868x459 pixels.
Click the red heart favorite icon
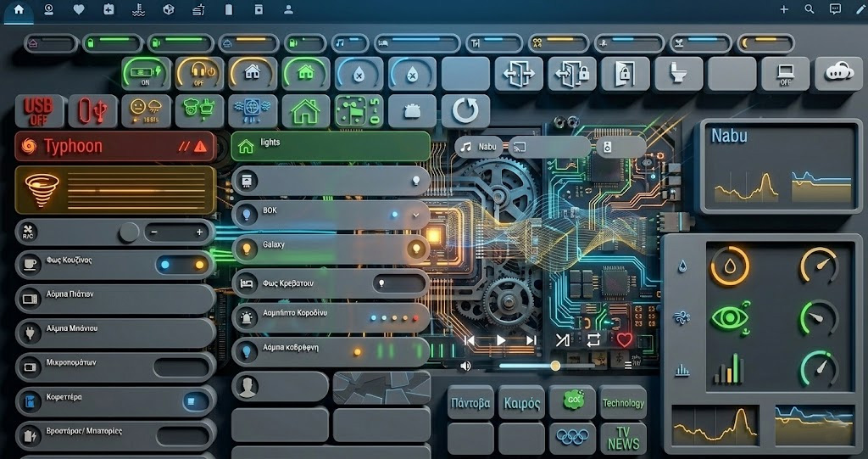tap(625, 339)
